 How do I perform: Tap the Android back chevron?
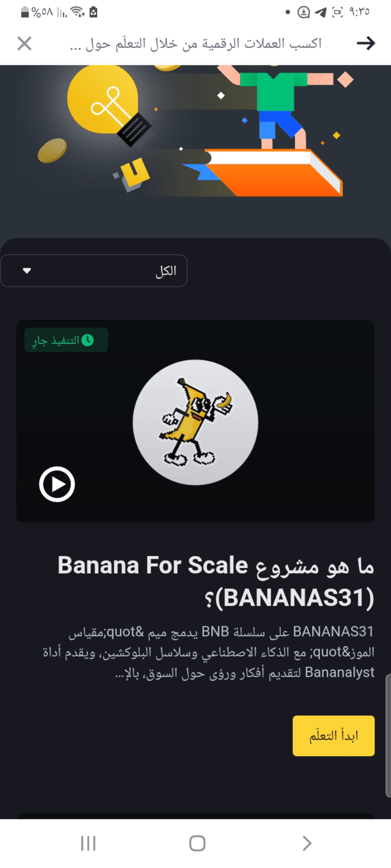(307, 843)
